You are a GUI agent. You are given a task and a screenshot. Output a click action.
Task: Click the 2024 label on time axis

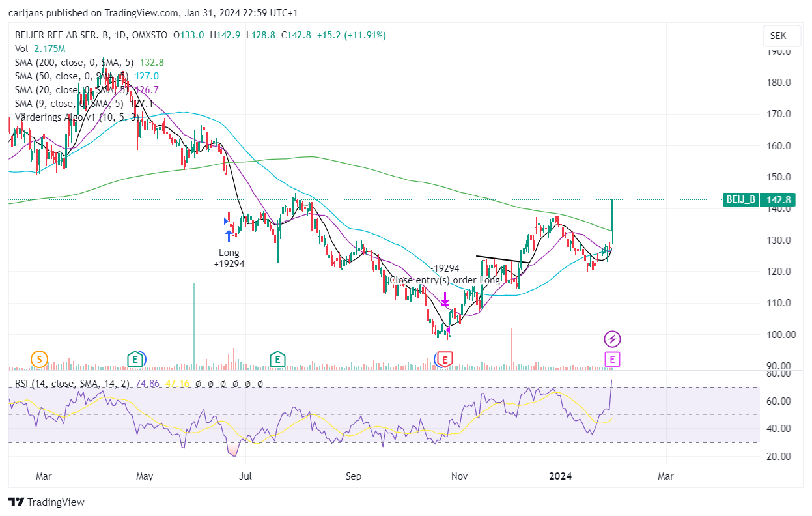click(x=560, y=476)
